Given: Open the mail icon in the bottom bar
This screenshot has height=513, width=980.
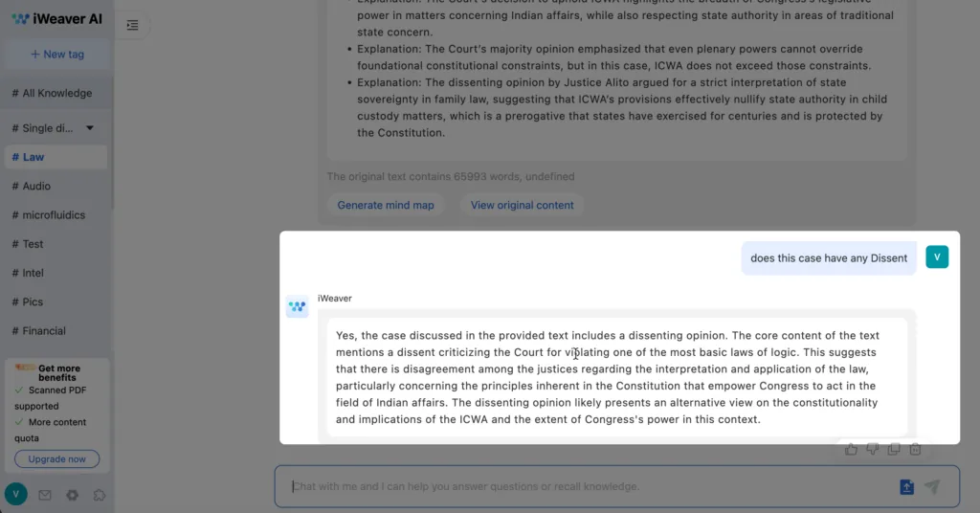Looking at the screenshot, I should click(45, 495).
